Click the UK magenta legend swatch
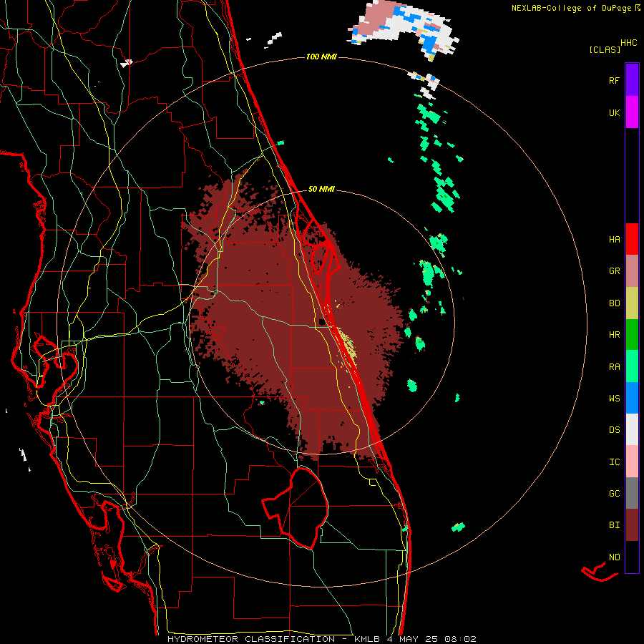This screenshot has height=644, width=644. click(632, 112)
